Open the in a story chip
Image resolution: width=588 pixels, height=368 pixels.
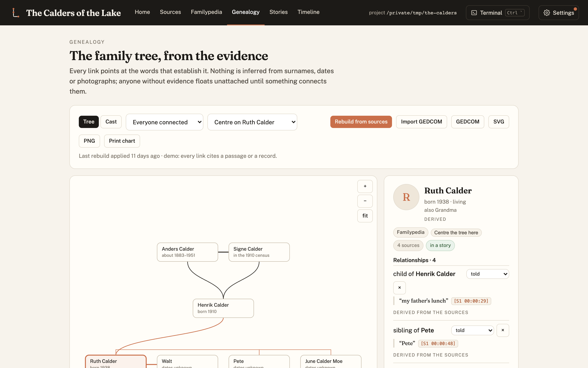[440, 245]
